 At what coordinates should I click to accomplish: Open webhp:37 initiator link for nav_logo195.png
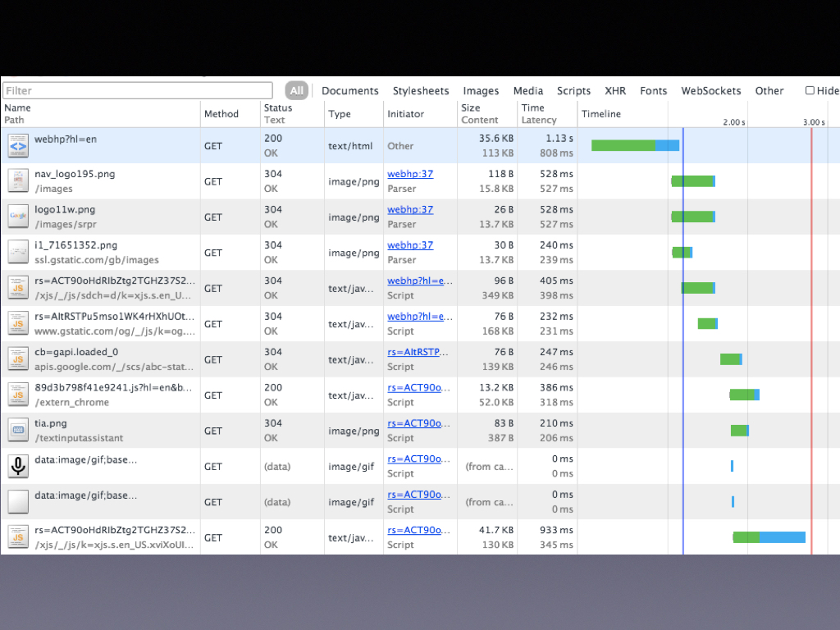point(410,174)
